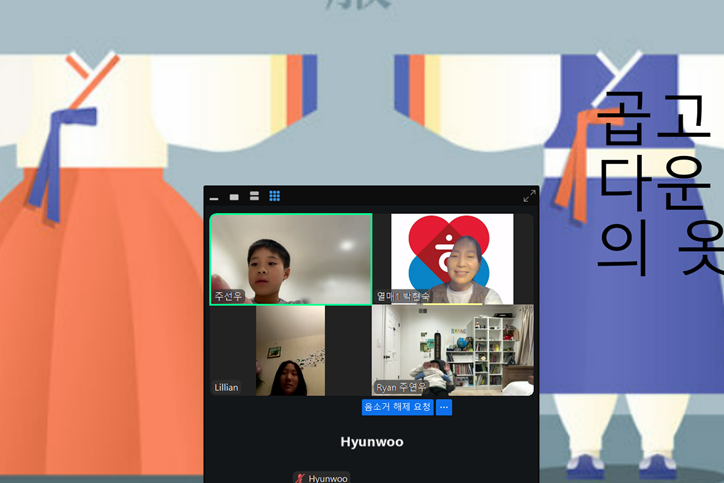Image resolution: width=724 pixels, height=483 pixels.
Task: Open the three-dot more options menu
Action: pos(444,407)
